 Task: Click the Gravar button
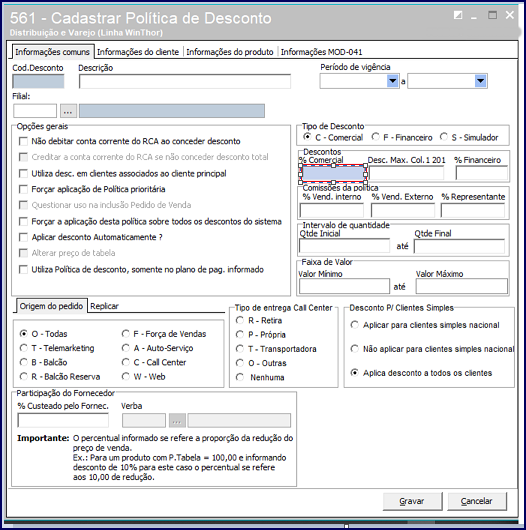(412, 501)
